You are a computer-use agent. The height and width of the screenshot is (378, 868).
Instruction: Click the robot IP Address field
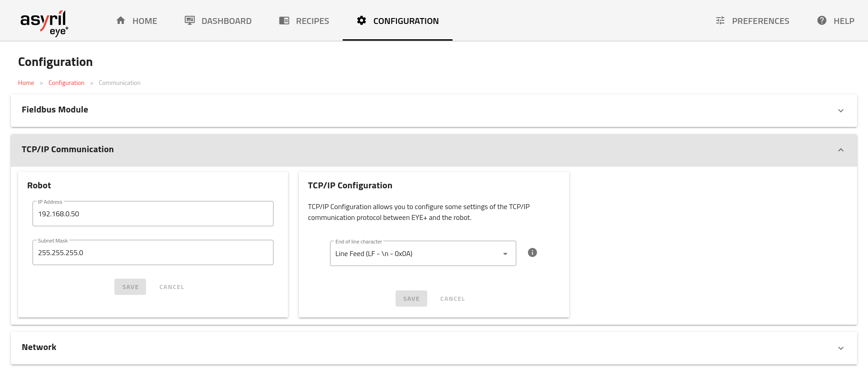pyautogui.click(x=153, y=214)
